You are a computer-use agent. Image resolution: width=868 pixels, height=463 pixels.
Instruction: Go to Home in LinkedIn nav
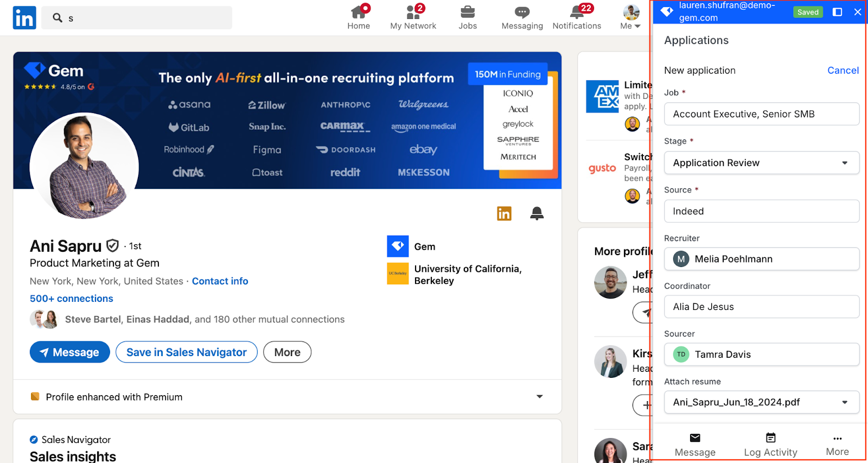(359, 17)
